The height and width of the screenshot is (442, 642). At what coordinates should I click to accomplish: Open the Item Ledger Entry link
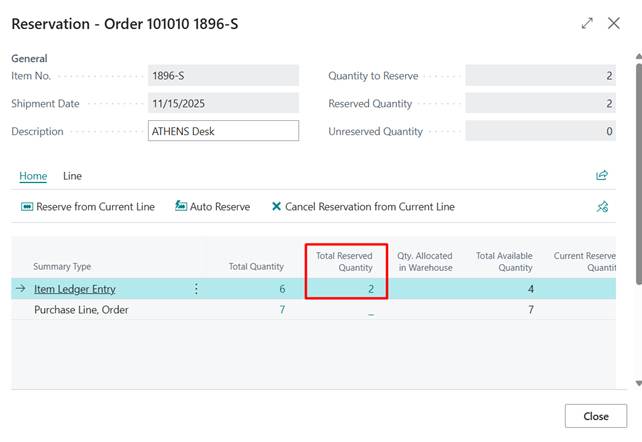tap(75, 289)
